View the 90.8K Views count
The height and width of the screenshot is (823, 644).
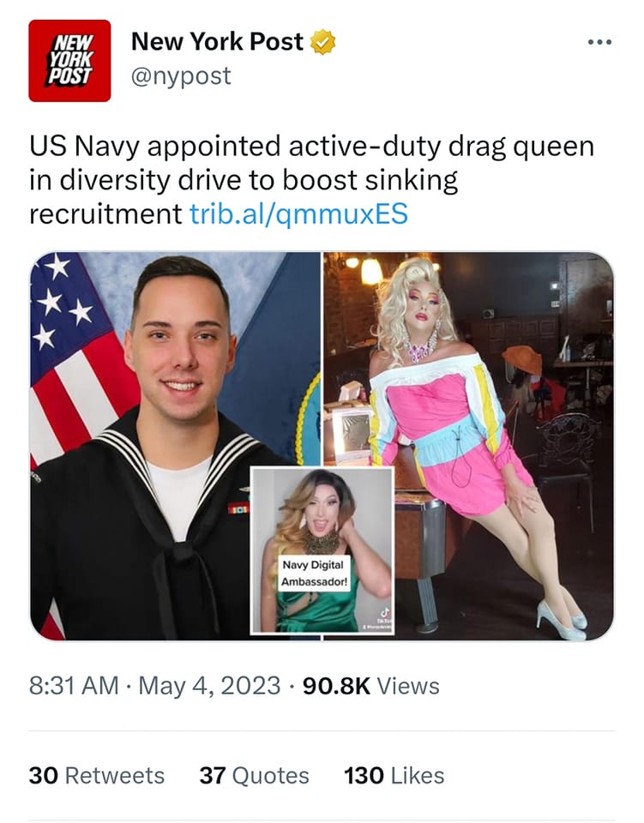point(371,686)
